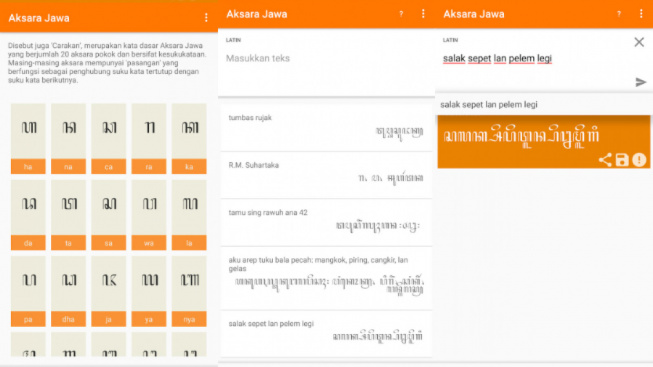Screen dimensions: 653x367
Task: Open history entry 'tamu sing rawuh ana 42'
Action: tap(326, 223)
